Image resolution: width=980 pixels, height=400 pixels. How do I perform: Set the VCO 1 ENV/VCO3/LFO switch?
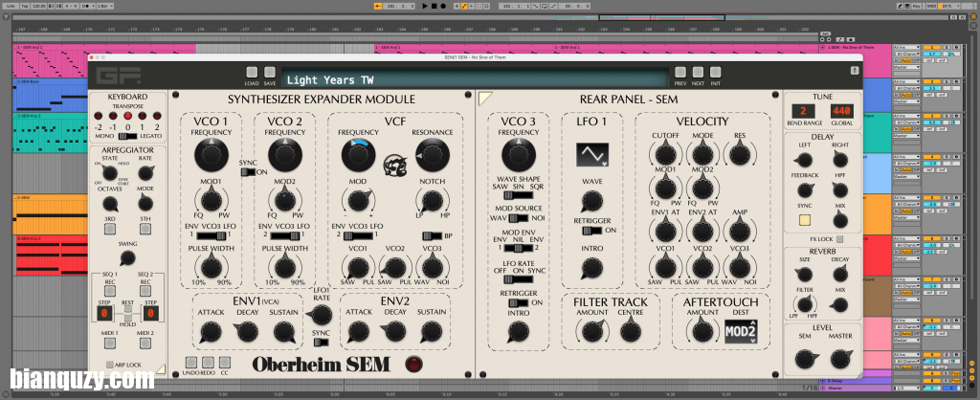pos(212,235)
